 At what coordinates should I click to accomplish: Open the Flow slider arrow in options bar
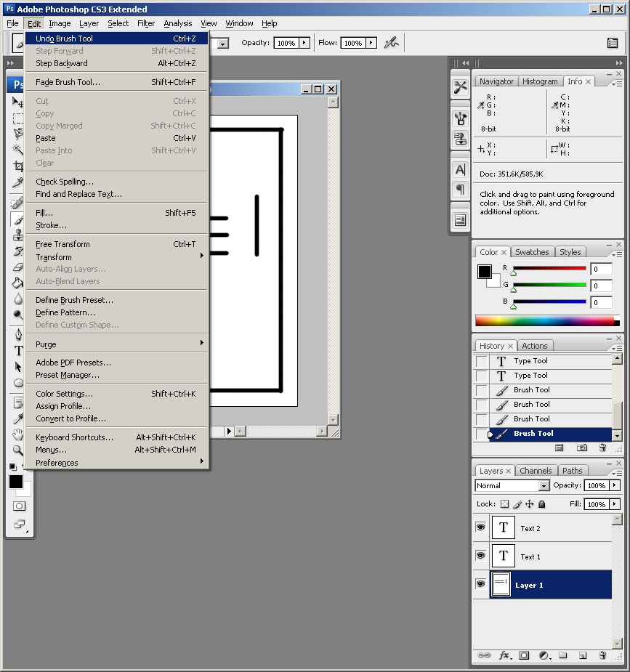pyautogui.click(x=371, y=43)
